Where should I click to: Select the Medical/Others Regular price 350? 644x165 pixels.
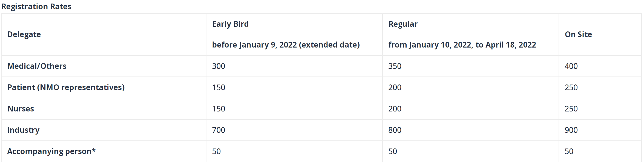pos(395,66)
